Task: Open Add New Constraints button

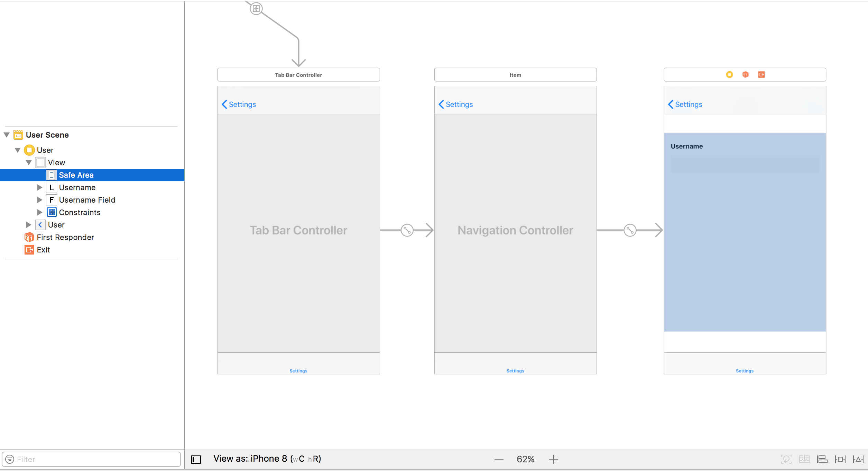Action: [840, 459]
